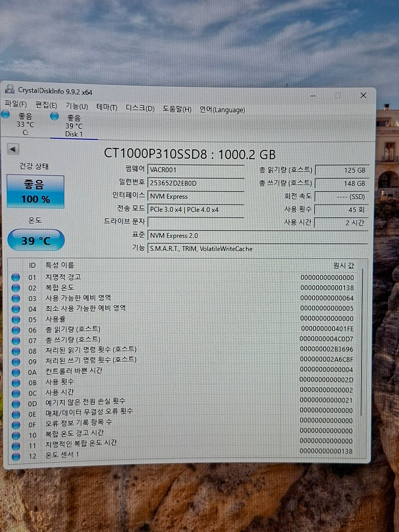Click the ID column header
The image size is (399, 532).
[32, 265]
